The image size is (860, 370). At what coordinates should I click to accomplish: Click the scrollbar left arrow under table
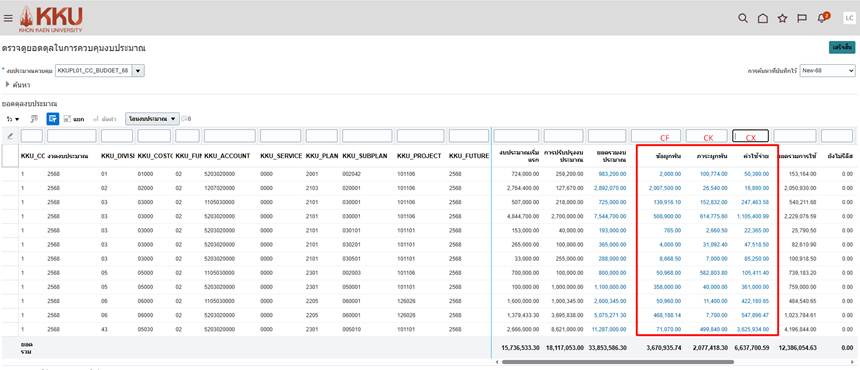pos(497,362)
